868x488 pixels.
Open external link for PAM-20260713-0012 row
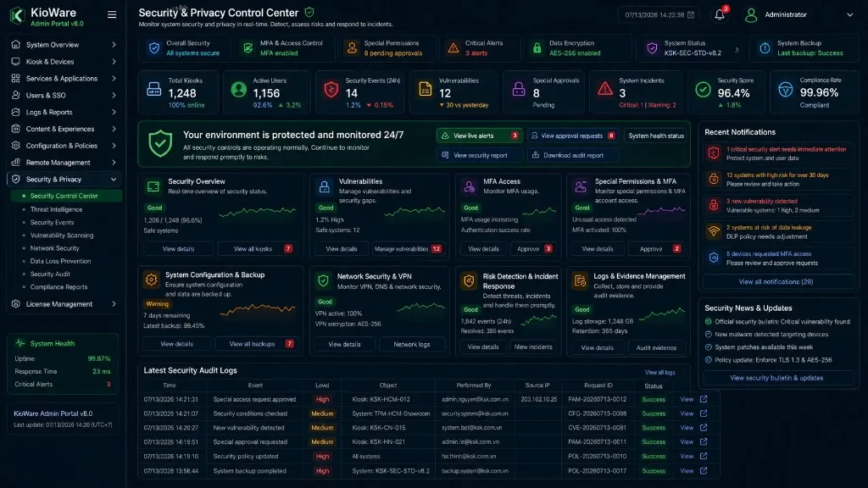coord(704,399)
